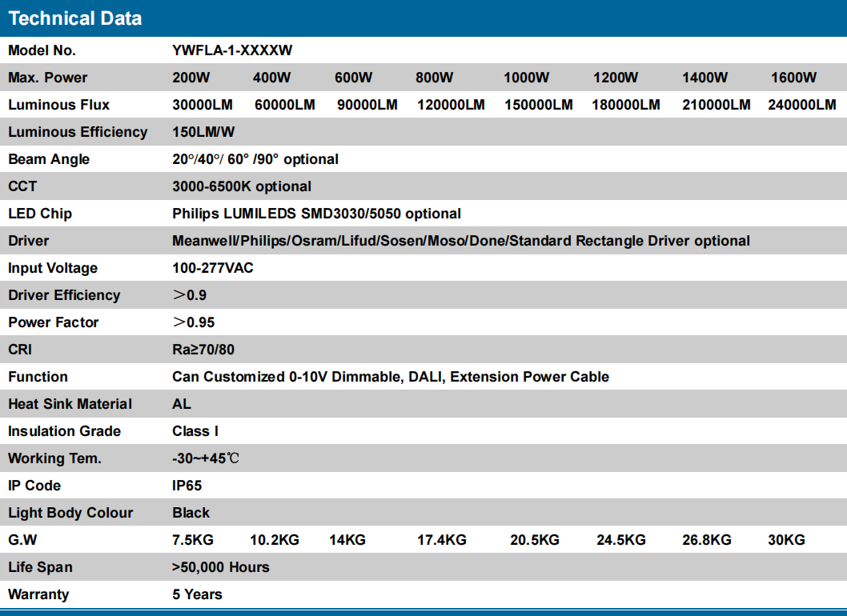Click the 200W max power value

[x=191, y=78]
